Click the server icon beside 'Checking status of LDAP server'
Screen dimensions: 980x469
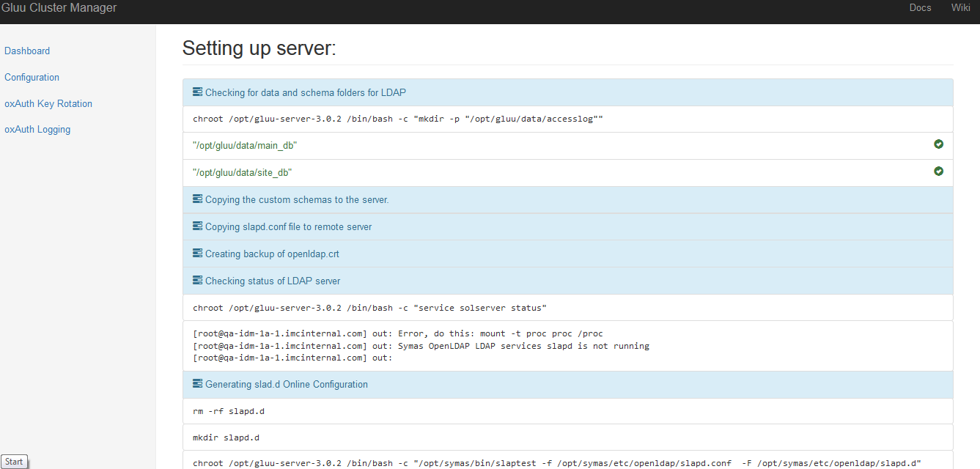[197, 281]
